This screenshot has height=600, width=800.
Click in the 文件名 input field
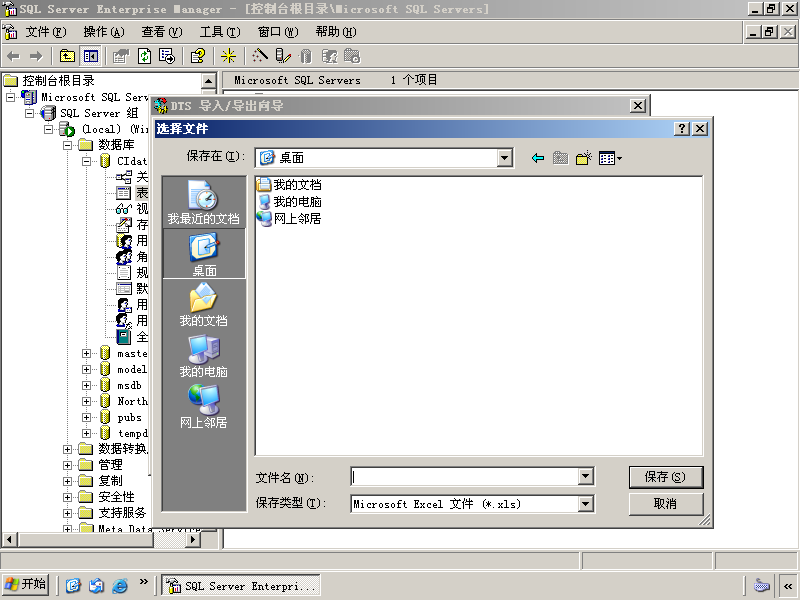click(x=465, y=477)
